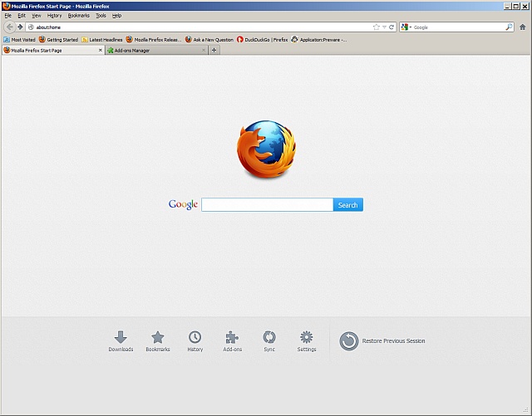Open Bookmarks star on start page
This screenshot has height=416, width=532.
click(x=158, y=341)
